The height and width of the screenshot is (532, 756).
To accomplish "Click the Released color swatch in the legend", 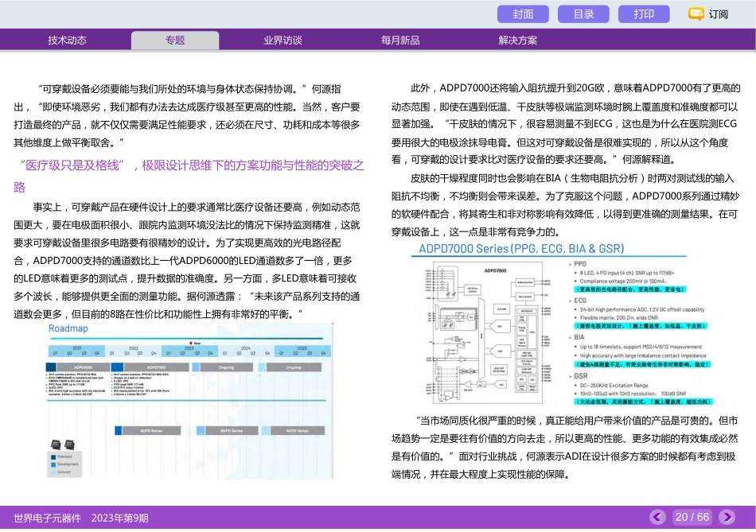I will pos(53,457).
